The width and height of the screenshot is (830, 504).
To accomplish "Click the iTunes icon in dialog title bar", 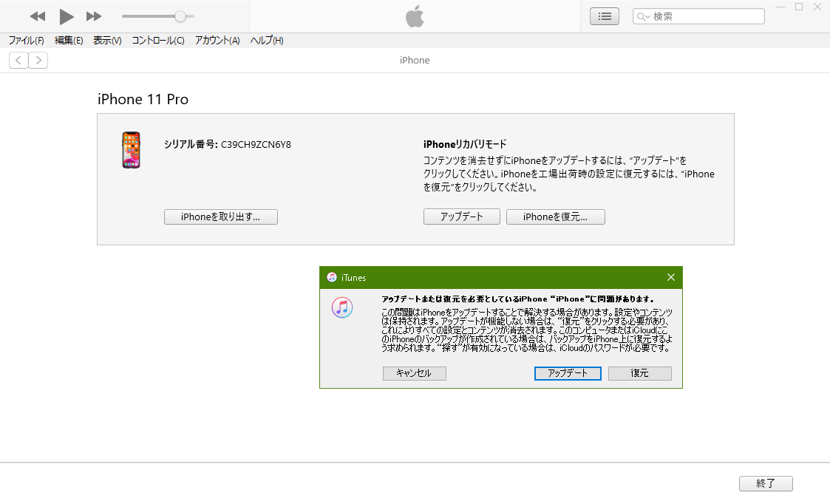I will [332, 277].
